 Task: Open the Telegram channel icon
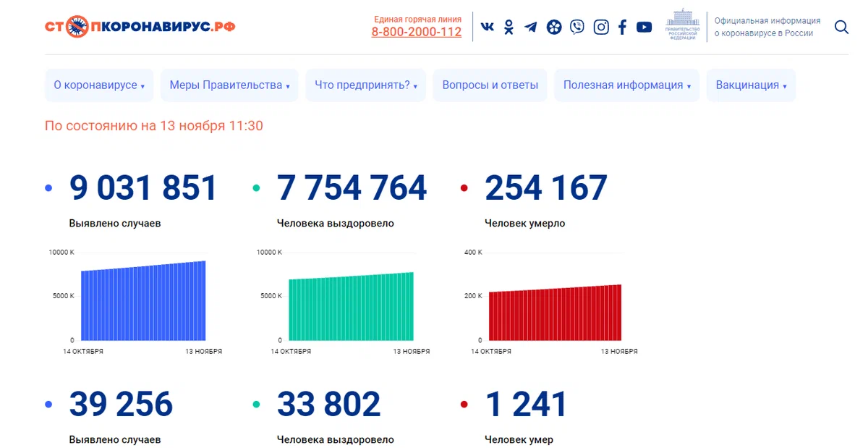[531, 27]
